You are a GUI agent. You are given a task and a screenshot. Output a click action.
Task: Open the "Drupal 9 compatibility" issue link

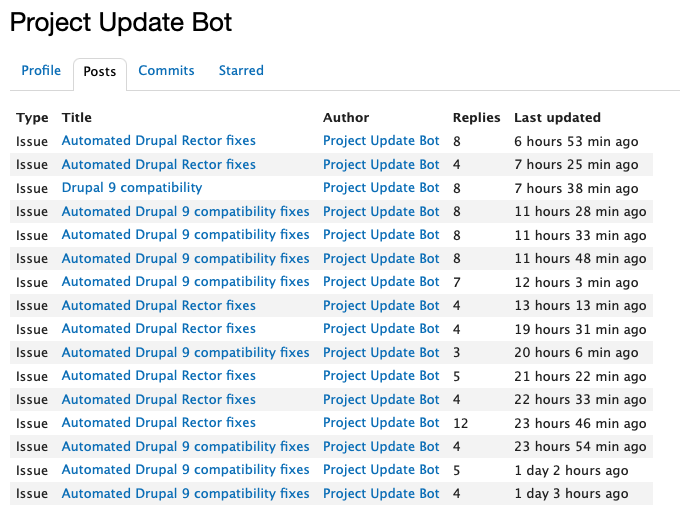[x=132, y=188]
